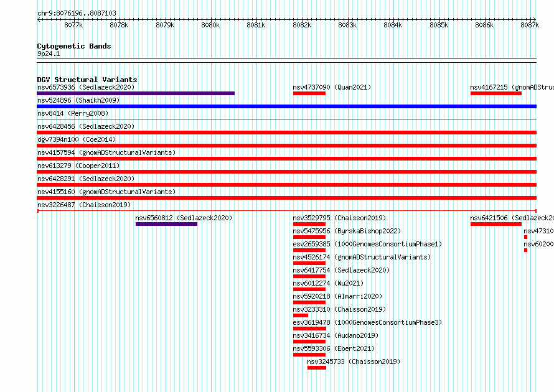
Task: Open variant nsv4167215 label
Action: [x=512, y=87]
